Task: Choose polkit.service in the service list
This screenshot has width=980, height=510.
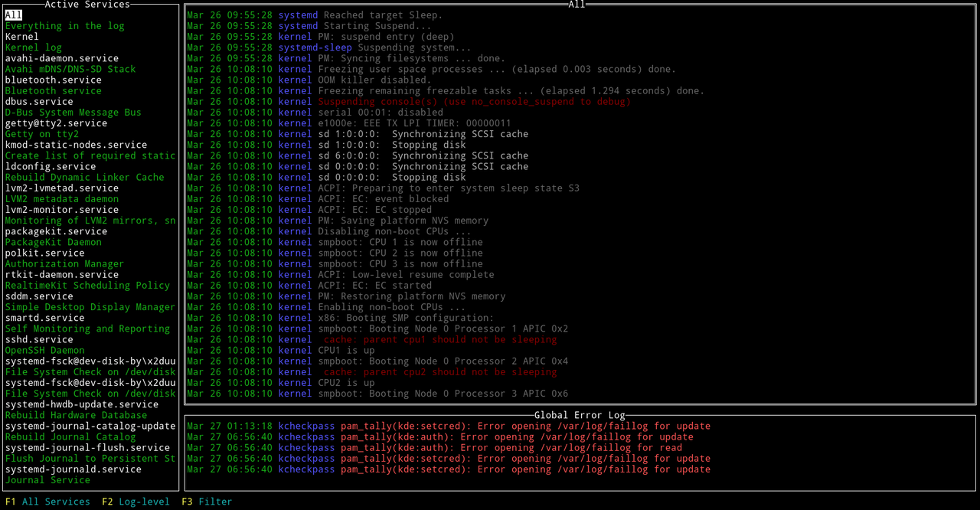Action: tap(44, 253)
